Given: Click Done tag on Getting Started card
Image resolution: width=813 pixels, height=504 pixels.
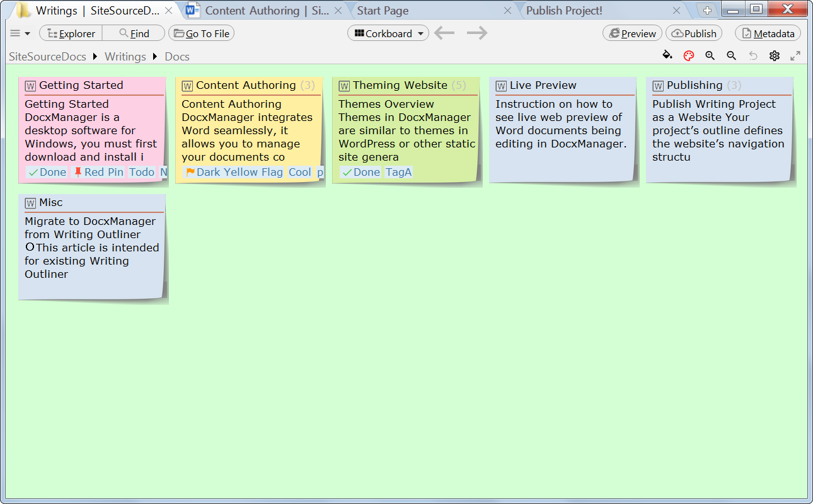Looking at the screenshot, I should click(x=47, y=172).
